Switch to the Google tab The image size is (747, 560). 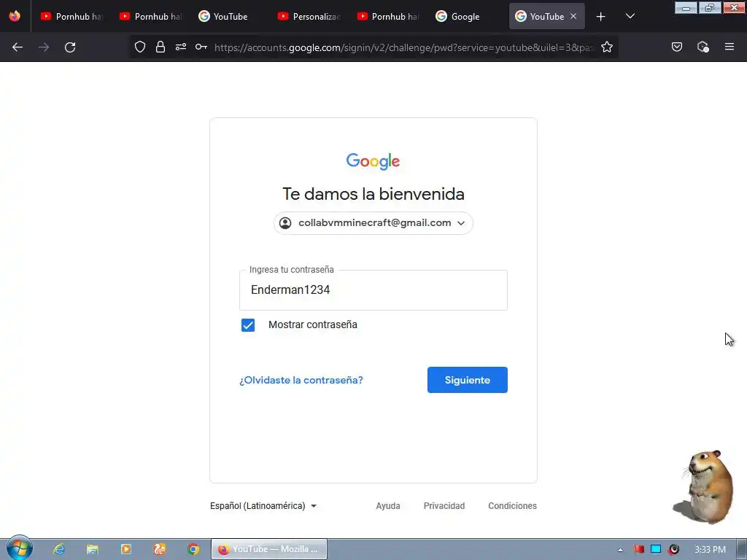467,16
